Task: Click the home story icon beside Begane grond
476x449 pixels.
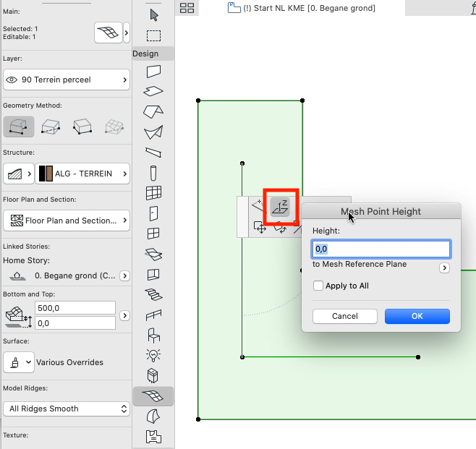Action: coord(17,276)
